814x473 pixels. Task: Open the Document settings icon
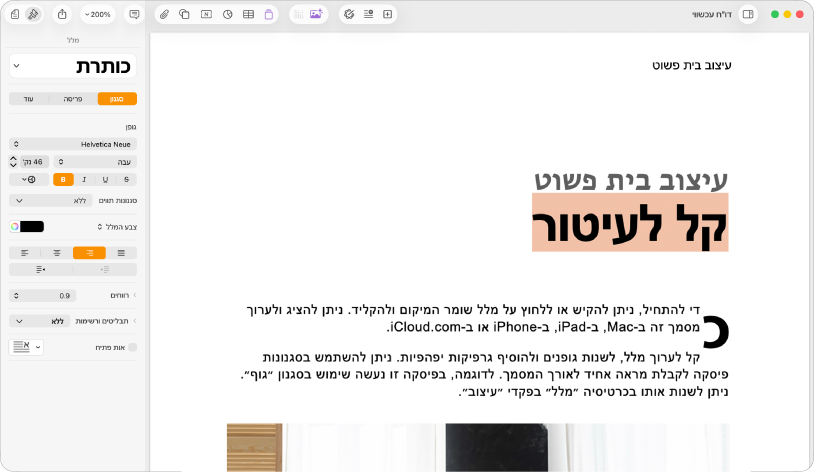[15, 15]
